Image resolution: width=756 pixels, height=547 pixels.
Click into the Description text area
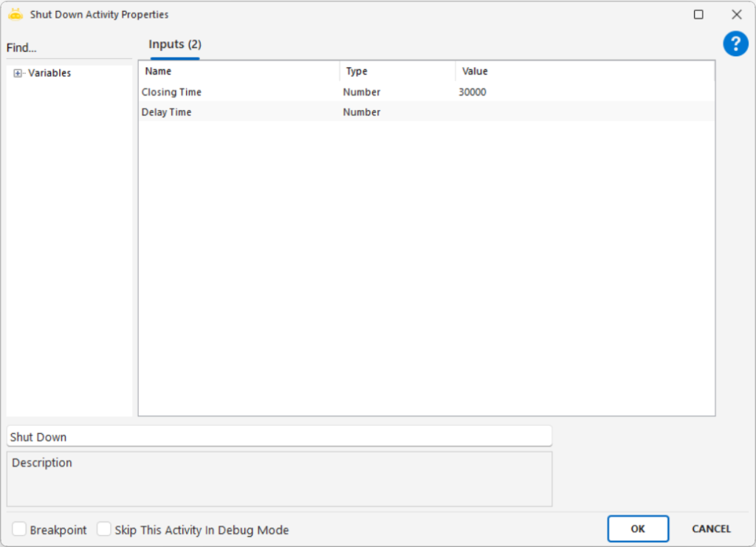coord(279,480)
